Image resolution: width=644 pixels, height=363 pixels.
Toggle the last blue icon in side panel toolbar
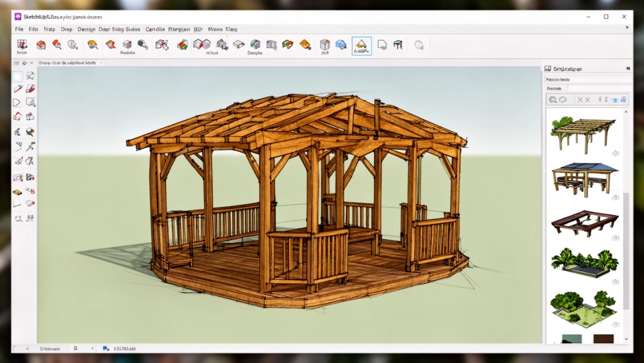623,100
